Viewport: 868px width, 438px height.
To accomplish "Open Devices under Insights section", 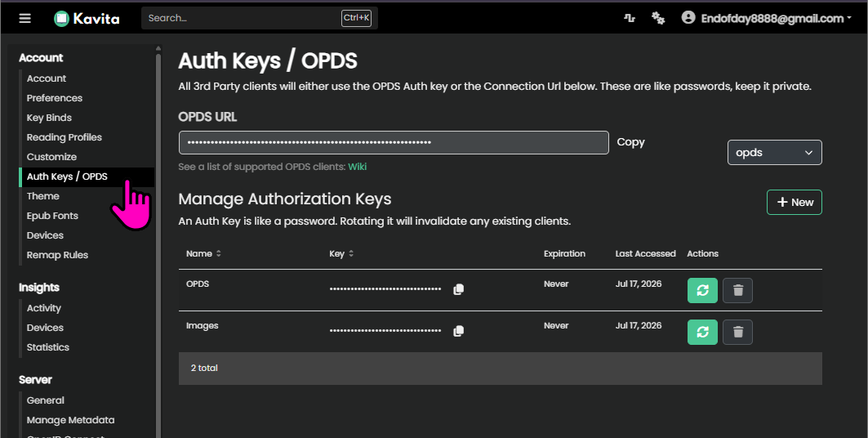I will click(45, 328).
